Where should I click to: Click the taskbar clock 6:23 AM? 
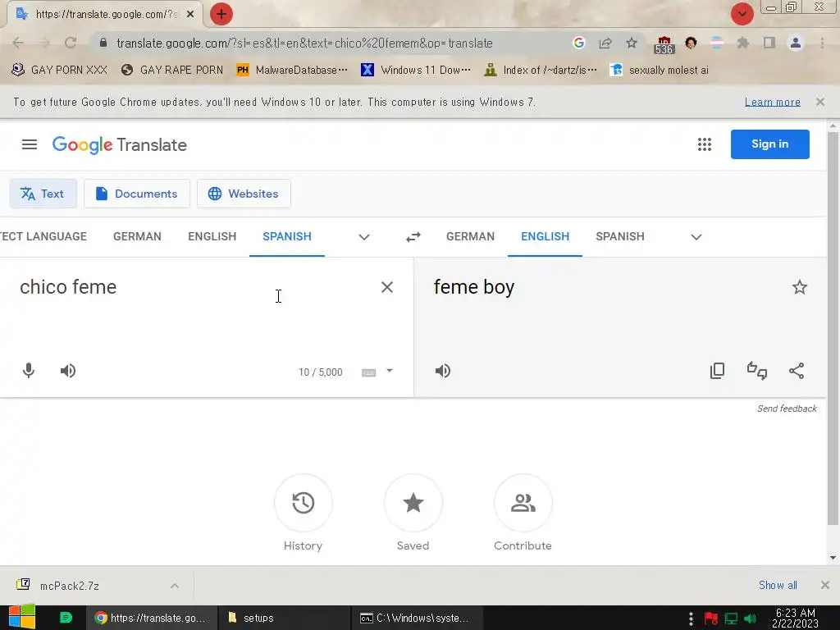pyautogui.click(x=796, y=618)
